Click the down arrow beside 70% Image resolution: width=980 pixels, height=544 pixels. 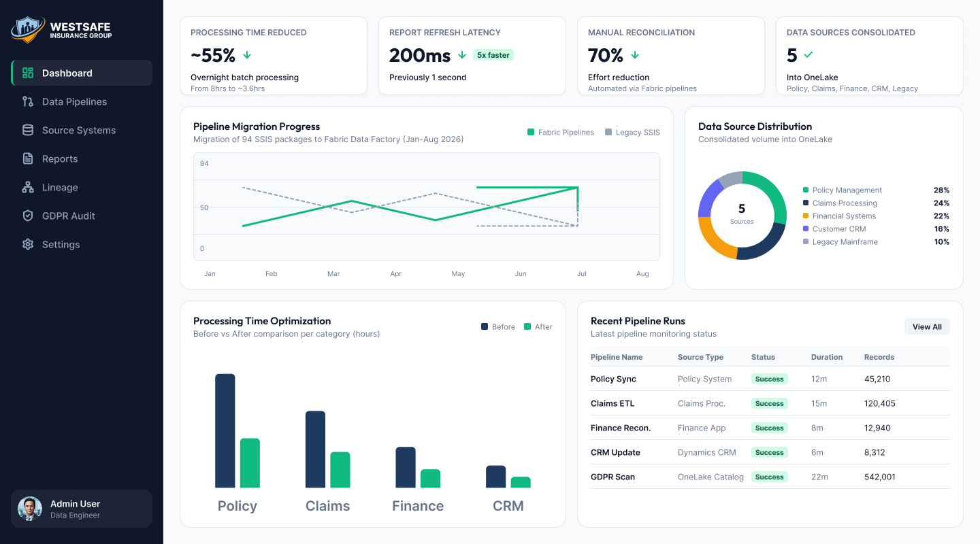click(x=635, y=55)
